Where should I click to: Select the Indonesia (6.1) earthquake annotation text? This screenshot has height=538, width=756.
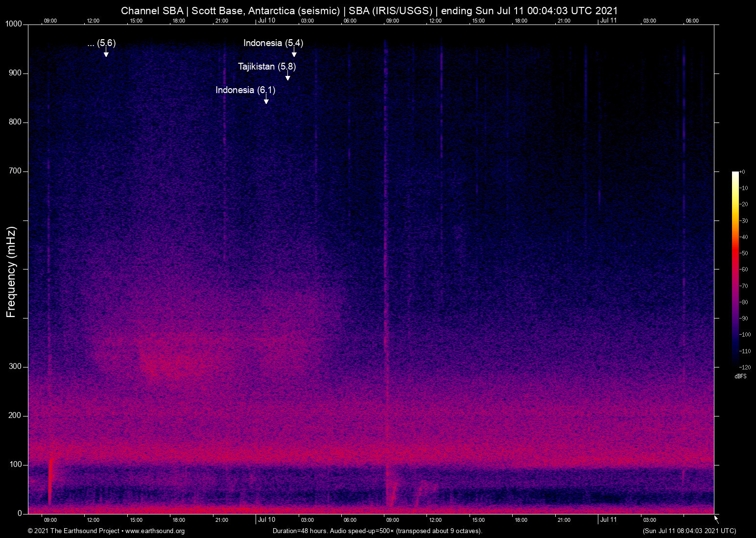[245, 90]
